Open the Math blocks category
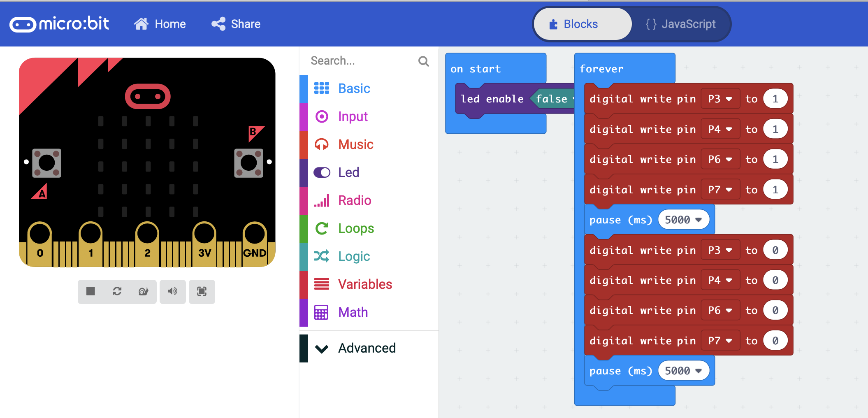 click(353, 312)
